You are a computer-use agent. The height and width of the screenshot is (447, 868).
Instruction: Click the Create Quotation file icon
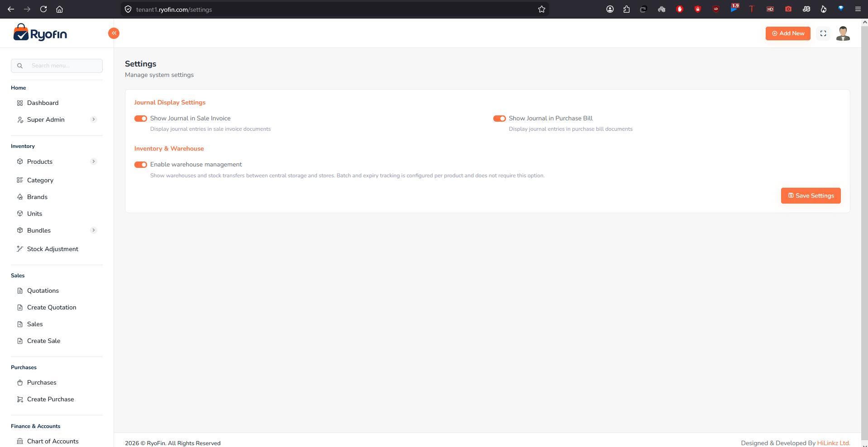tap(20, 308)
